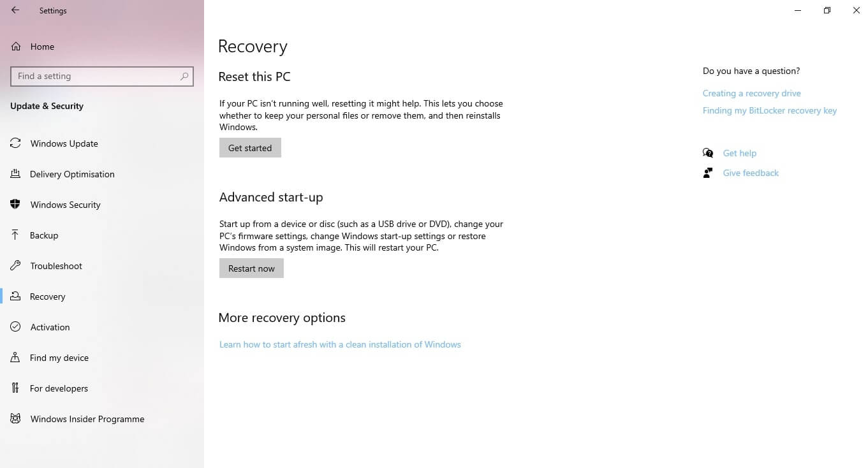Open Creating a recovery drive link
This screenshot has height=468, width=868.
(751, 93)
